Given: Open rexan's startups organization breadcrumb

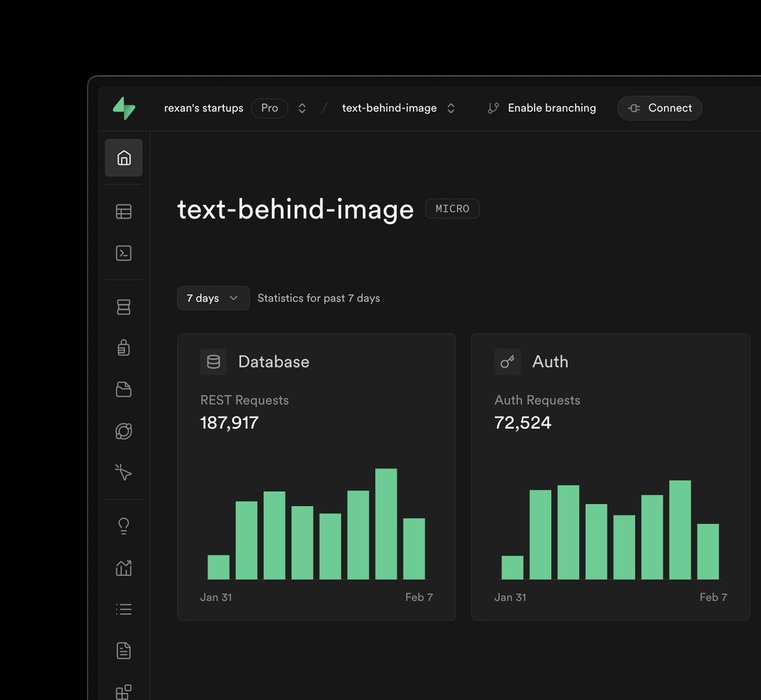Looking at the screenshot, I should [x=203, y=108].
